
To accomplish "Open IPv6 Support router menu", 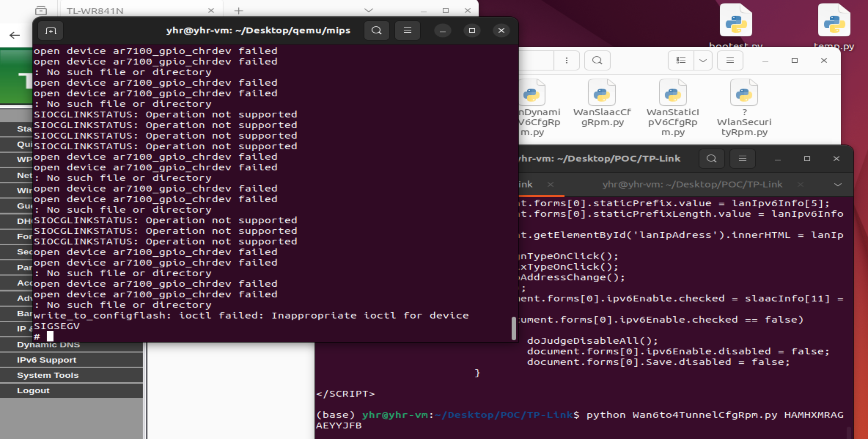I will coord(46,360).
